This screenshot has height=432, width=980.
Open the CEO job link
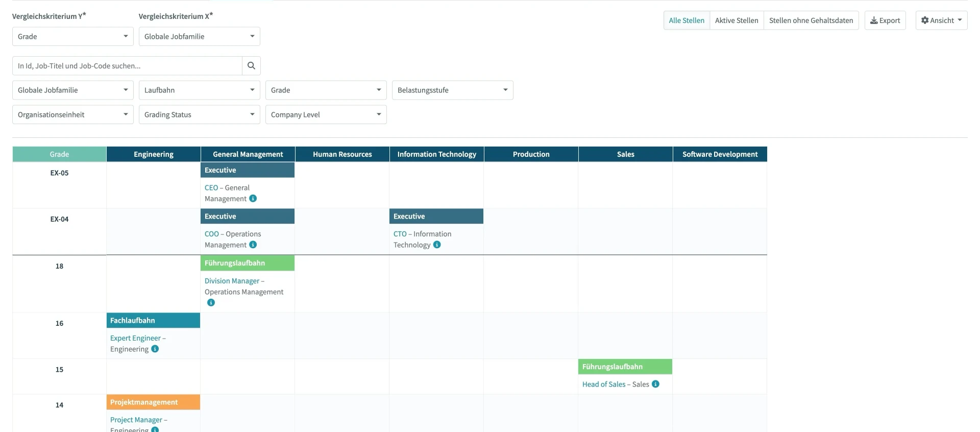pyautogui.click(x=211, y=188)
